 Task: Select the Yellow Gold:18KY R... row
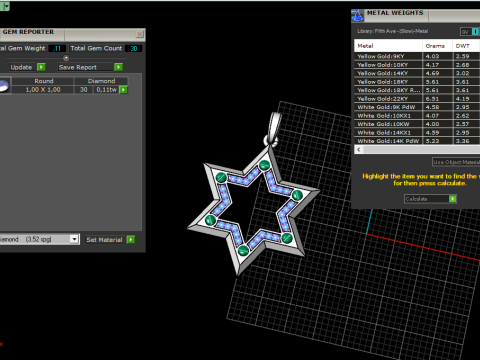pos(417,90)
